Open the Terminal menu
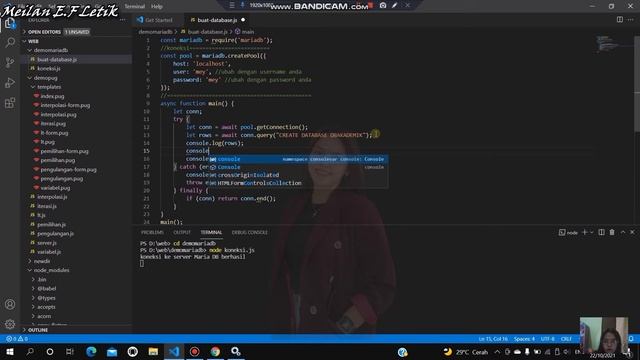 click(135, 7)
